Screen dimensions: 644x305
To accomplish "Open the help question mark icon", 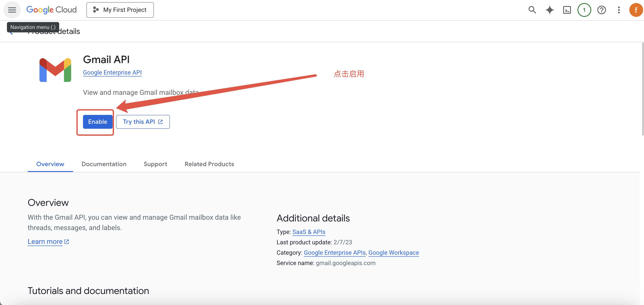I will click(601, 10).
